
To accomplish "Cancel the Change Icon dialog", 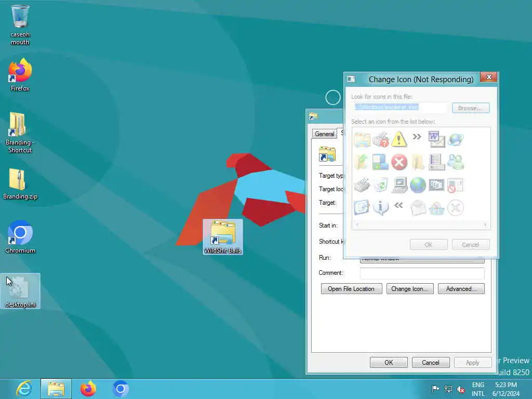I will (x=470, y=244).
